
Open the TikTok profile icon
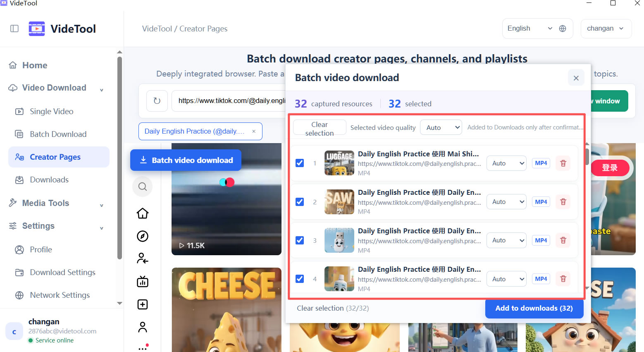(143, 327)
